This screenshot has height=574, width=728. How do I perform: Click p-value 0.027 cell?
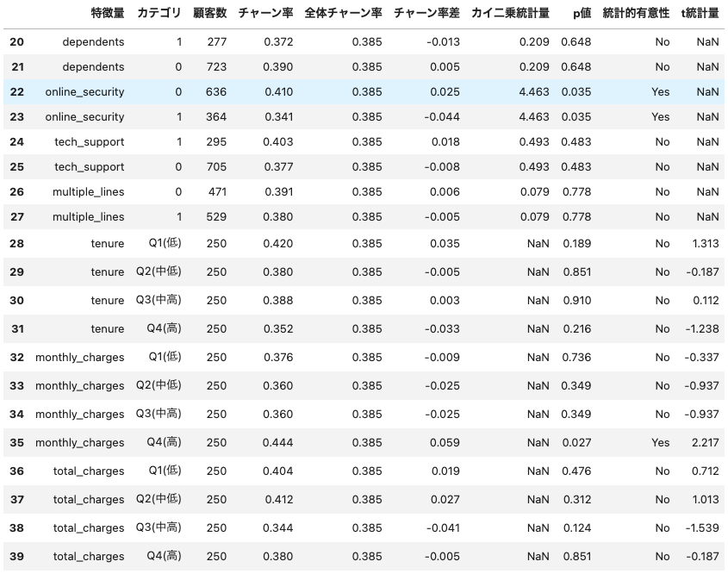pos(576,443)
